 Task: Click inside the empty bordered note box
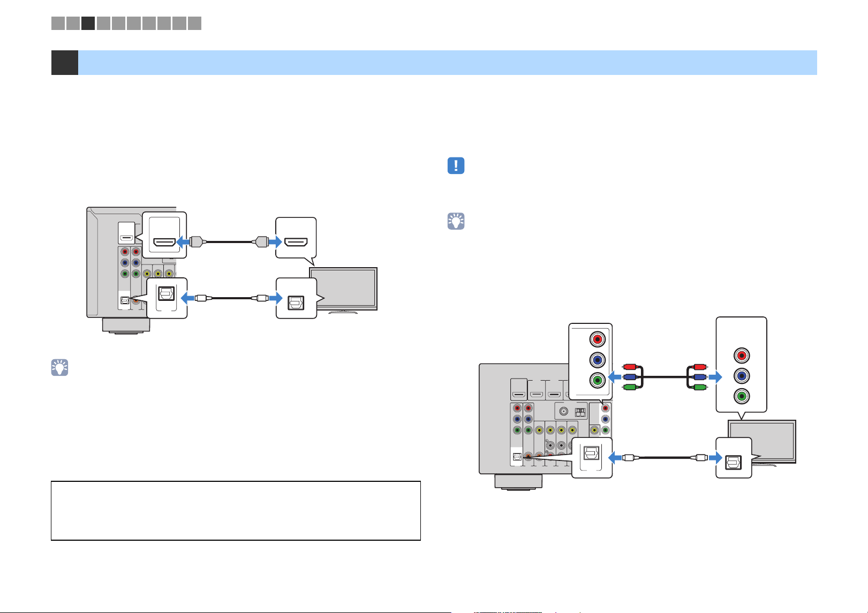coord(236,511)
